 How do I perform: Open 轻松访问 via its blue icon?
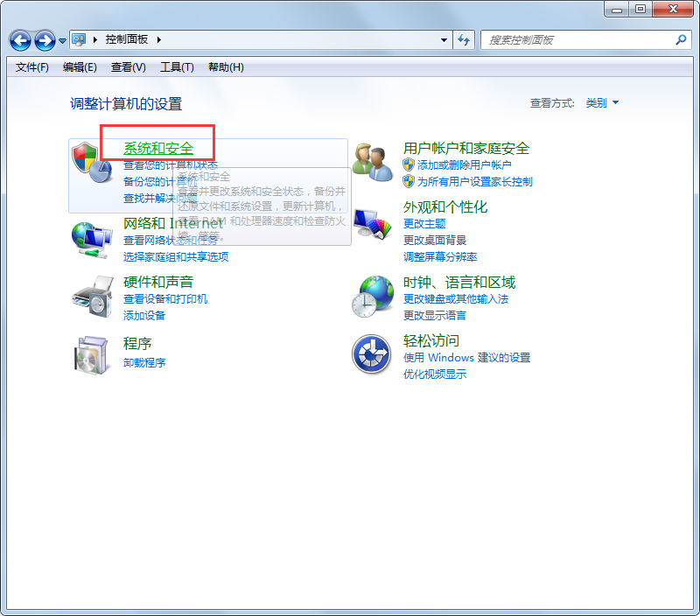[x=373, y=355]
